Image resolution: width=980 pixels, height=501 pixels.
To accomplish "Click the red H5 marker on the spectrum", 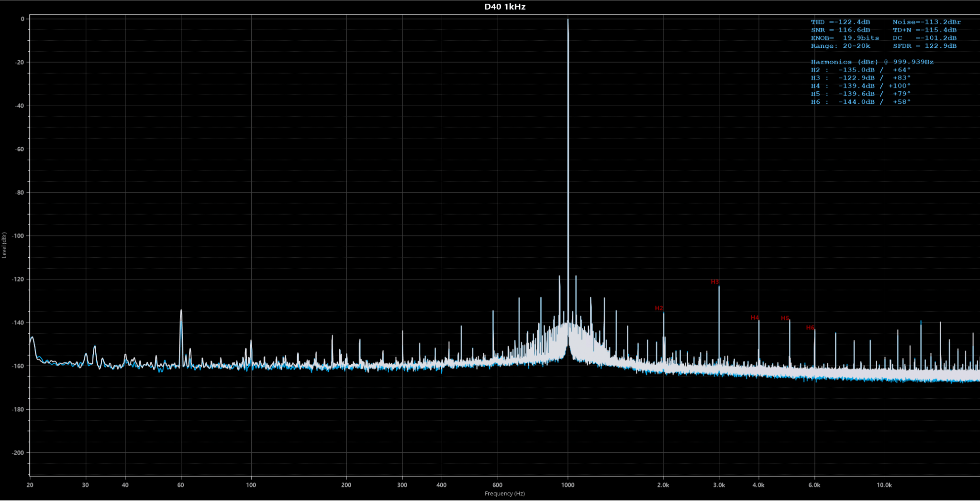I will pyautogui.click(x=785, y=318).
